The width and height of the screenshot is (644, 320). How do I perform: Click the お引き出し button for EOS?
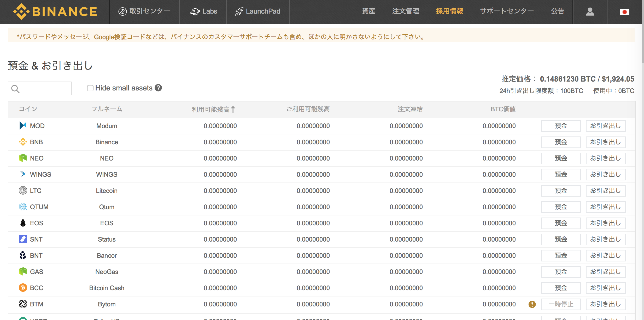(606, 223)
